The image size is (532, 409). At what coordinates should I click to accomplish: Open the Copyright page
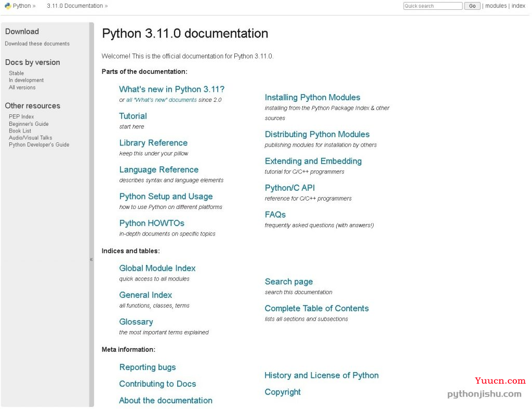(283, 392)
